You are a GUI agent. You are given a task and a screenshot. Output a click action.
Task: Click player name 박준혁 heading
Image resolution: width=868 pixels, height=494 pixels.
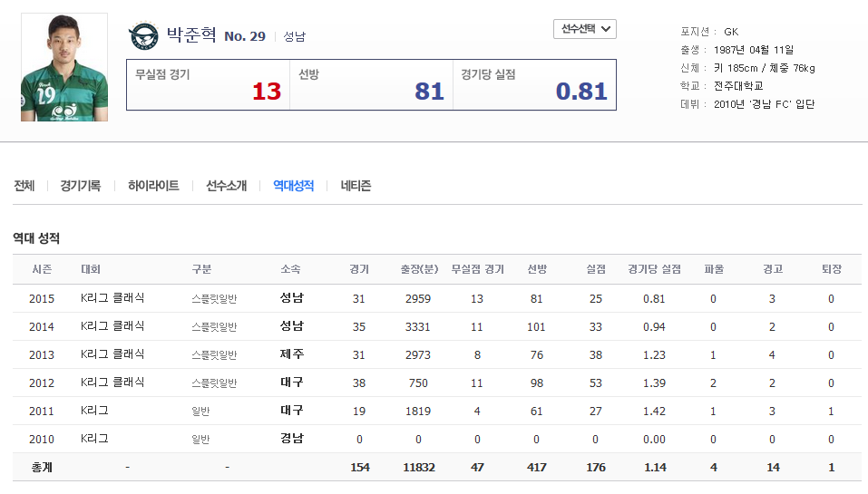(x=191, y=34)
